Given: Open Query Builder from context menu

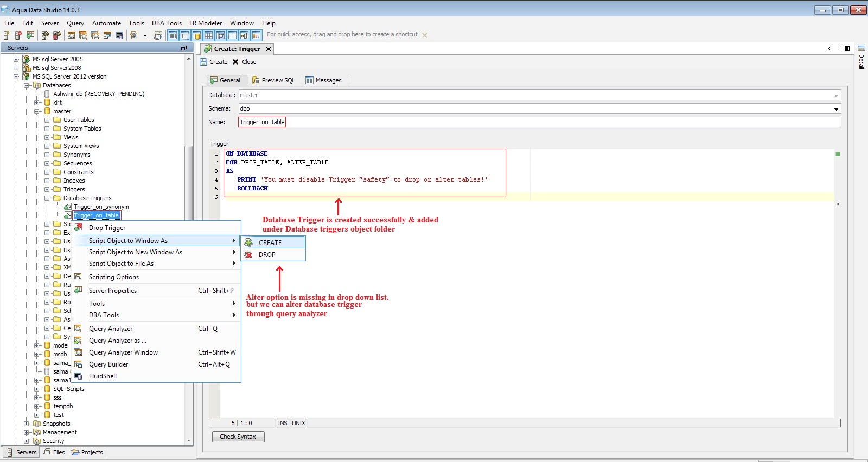Looking at the screenshot, I should pos(157,364).
